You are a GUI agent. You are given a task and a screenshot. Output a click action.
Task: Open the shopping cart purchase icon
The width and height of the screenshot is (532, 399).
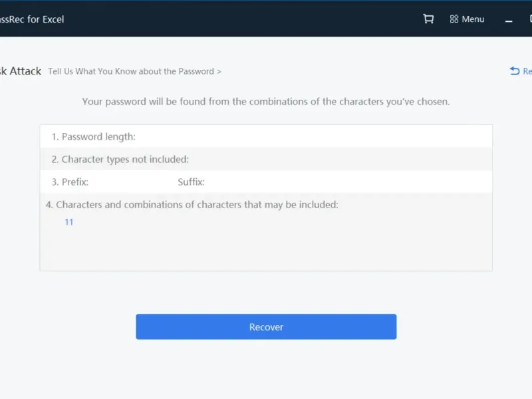click(x=428, y=19)
